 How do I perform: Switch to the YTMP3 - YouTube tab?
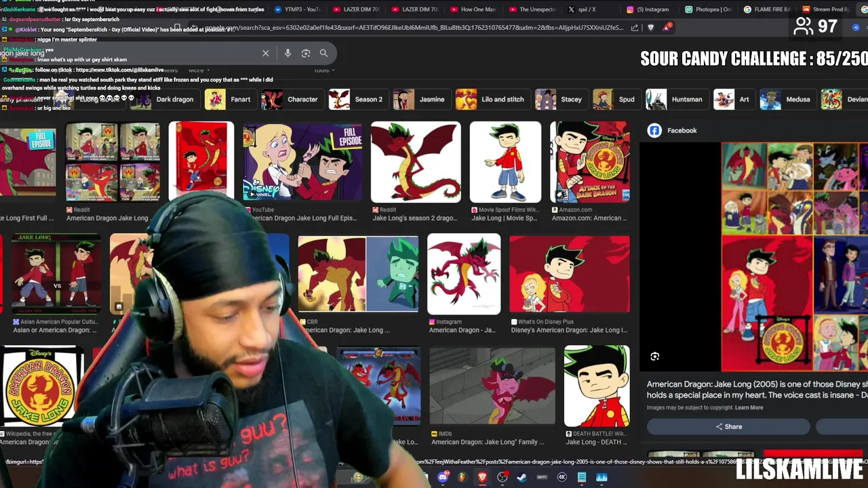click(298, 9)
